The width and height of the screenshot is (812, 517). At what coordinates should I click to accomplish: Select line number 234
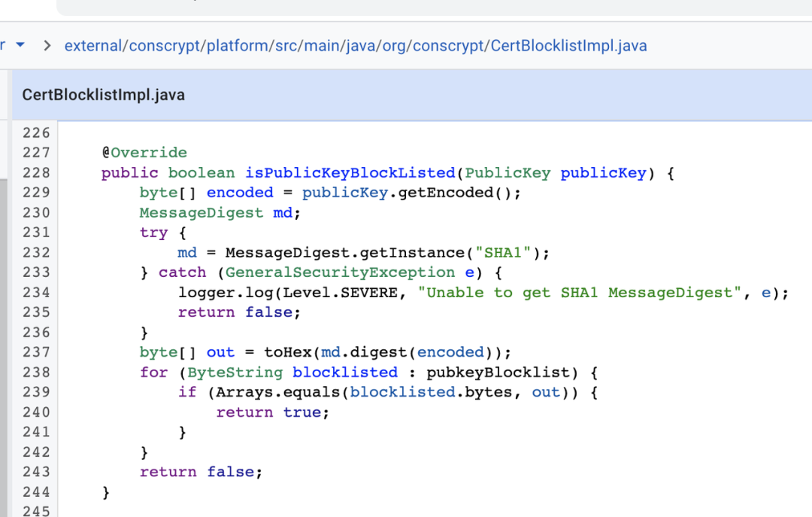(36, 293)
